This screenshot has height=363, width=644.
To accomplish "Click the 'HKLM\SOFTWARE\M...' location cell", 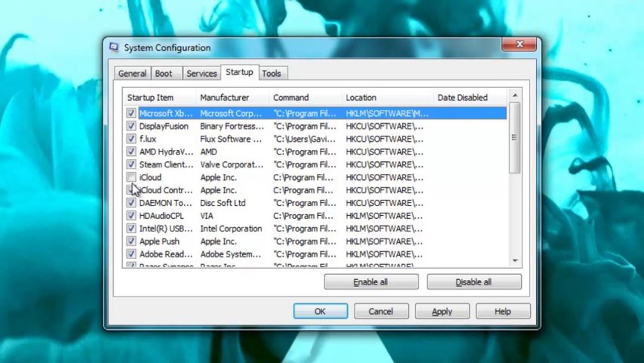I will pyautogui.click(x=388, y=113).
